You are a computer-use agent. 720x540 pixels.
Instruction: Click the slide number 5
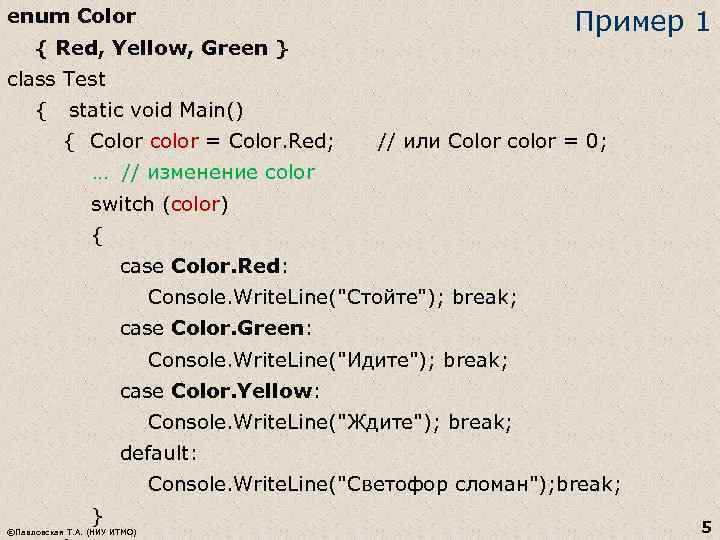[x=706, y=525]
